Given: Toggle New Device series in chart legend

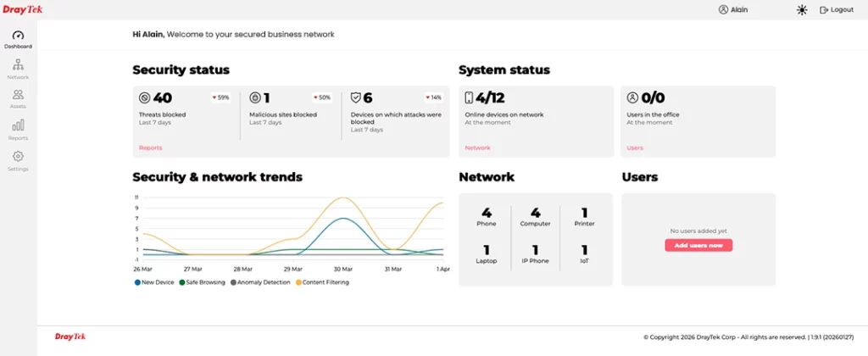Looking at the screenshot, I should (153, 282).
